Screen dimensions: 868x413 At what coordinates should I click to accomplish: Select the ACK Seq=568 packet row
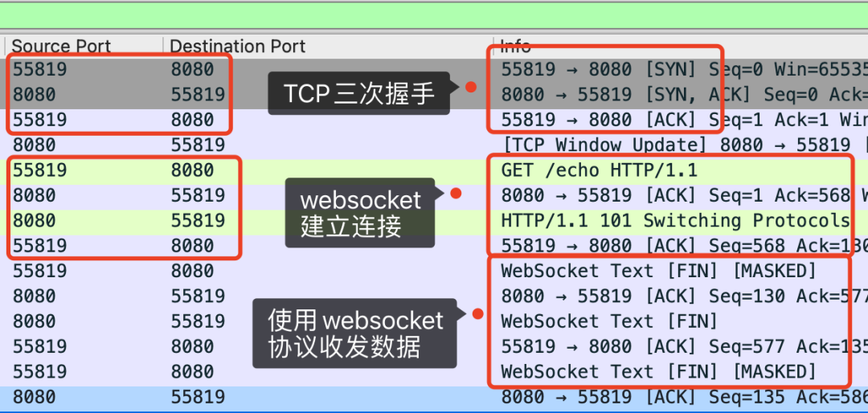point(434,245)
